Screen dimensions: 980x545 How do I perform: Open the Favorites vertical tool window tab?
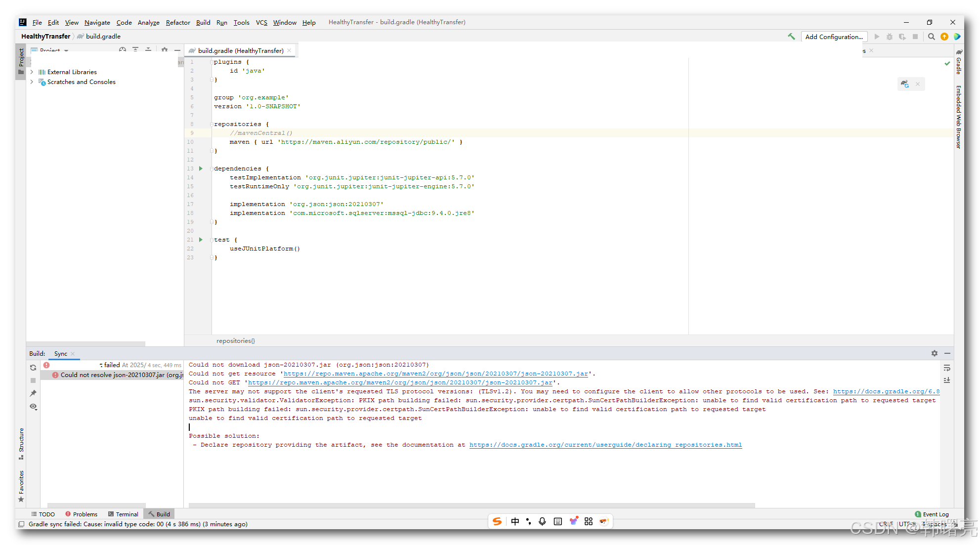[21, 486]
